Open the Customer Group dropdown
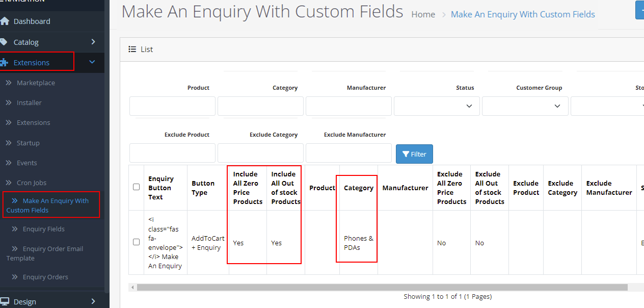 (x=525, y=106)
